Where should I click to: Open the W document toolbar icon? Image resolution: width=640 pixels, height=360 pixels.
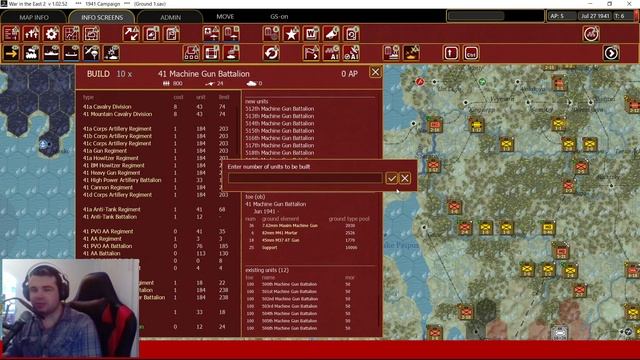coord(311,33)
